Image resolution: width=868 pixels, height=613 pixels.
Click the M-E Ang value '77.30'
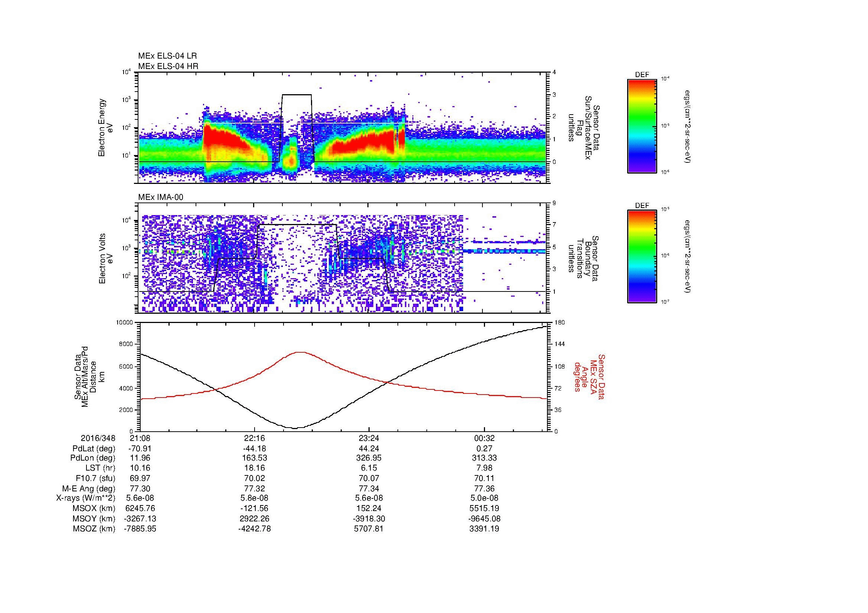tap(140, 488)
